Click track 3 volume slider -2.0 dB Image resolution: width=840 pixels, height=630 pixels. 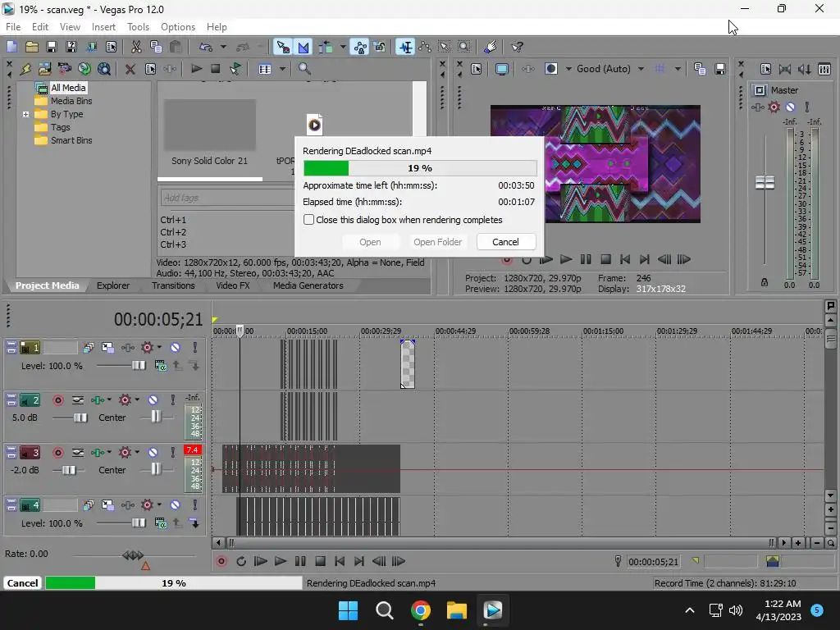point(68,470)
